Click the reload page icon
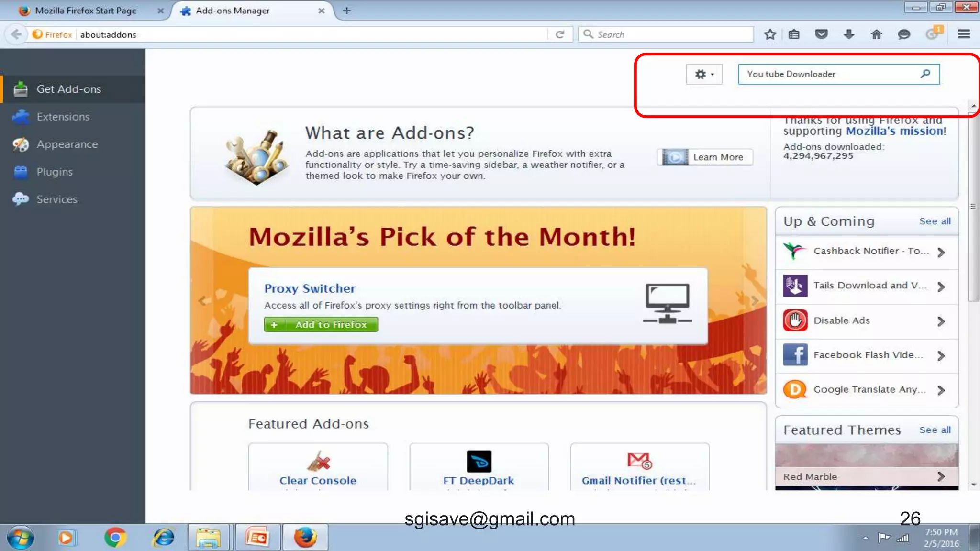Viewport: 980px width, 551px height. [x=560, y=34]
